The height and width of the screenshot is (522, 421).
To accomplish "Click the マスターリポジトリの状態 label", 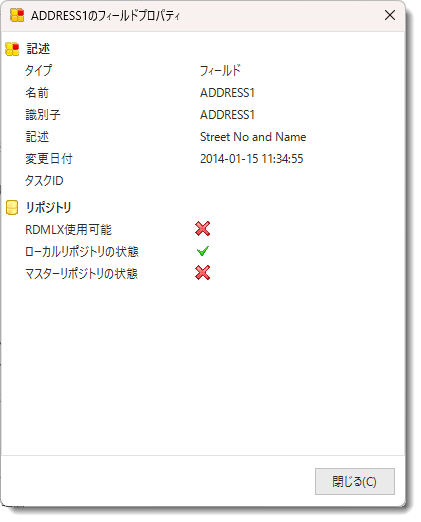I will [81, 273].
